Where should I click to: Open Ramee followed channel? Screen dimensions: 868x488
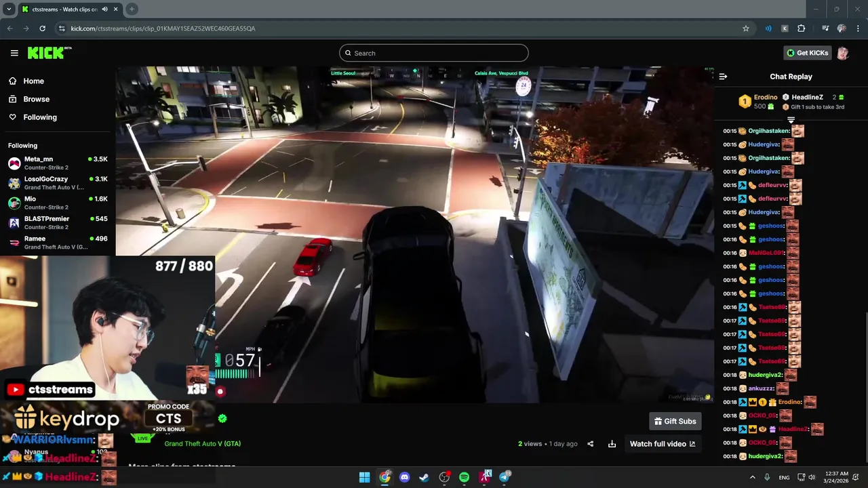(58, 242)
